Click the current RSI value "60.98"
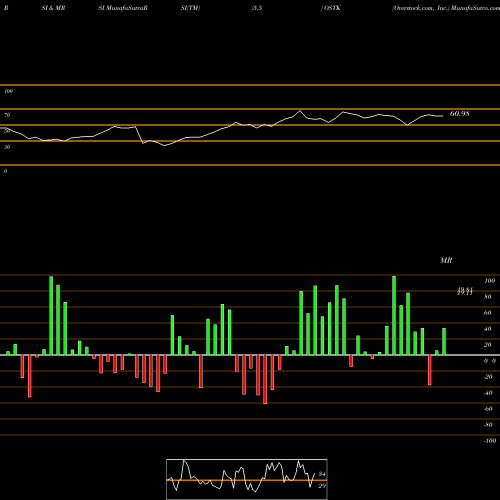500x500 pixels. 460,114
